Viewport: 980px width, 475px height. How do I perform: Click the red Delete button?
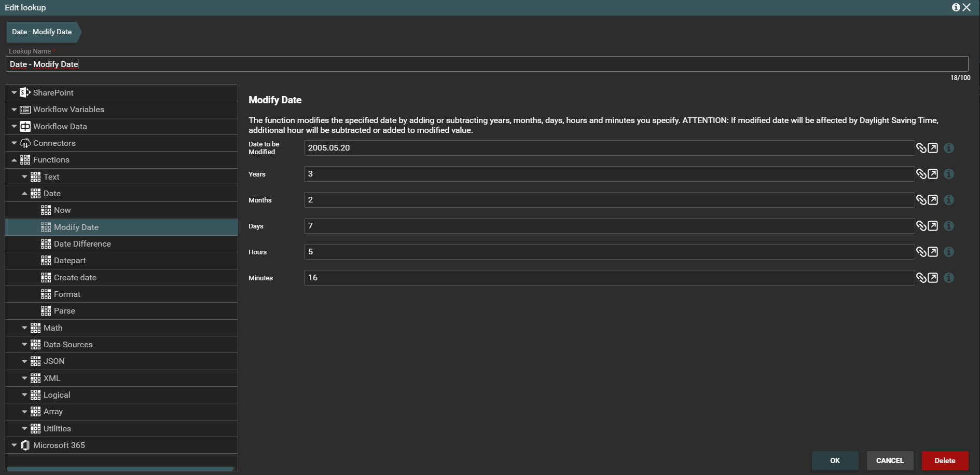(944, 460)
